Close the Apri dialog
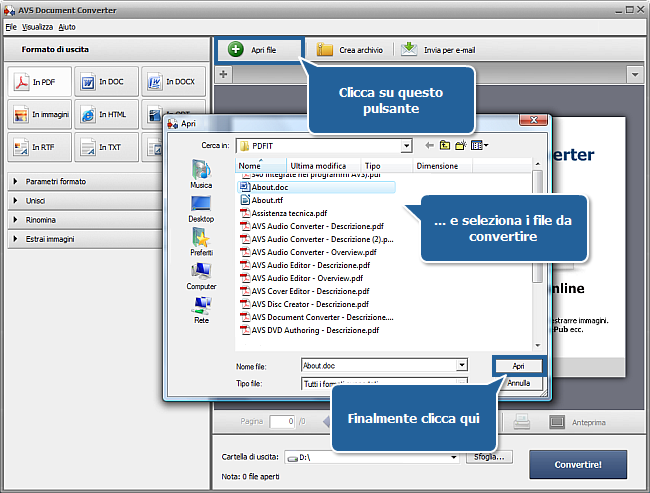Image resolution: width=650 pixels, height=493 pixels. pyautogui.click(x=534, y=120)
